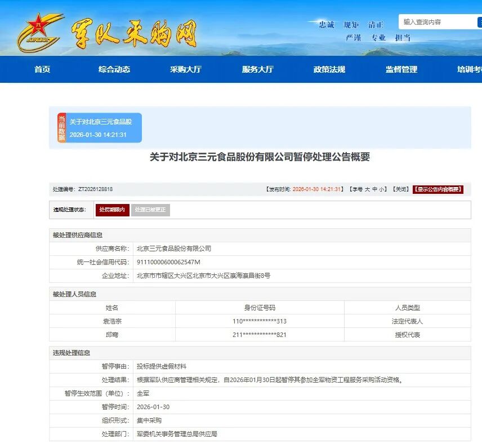Click the 暂停时间 value 2026-01-30

tap(153, 407)
